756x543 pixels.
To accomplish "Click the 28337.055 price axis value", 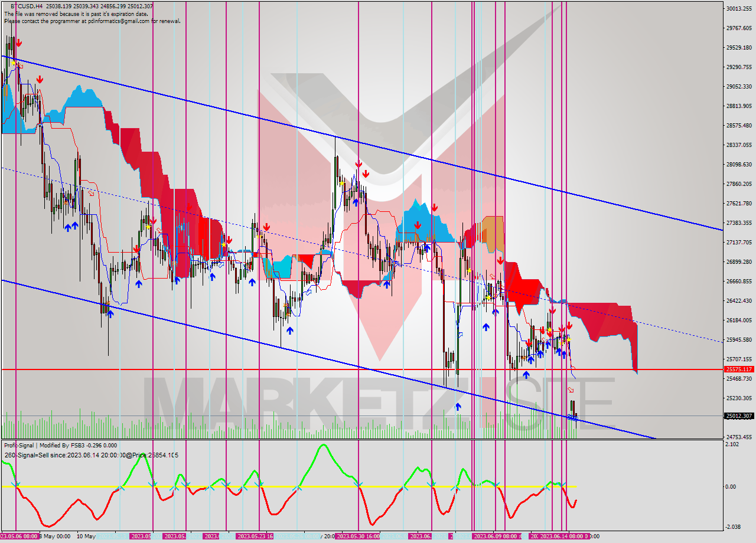I will coord(739,145).
